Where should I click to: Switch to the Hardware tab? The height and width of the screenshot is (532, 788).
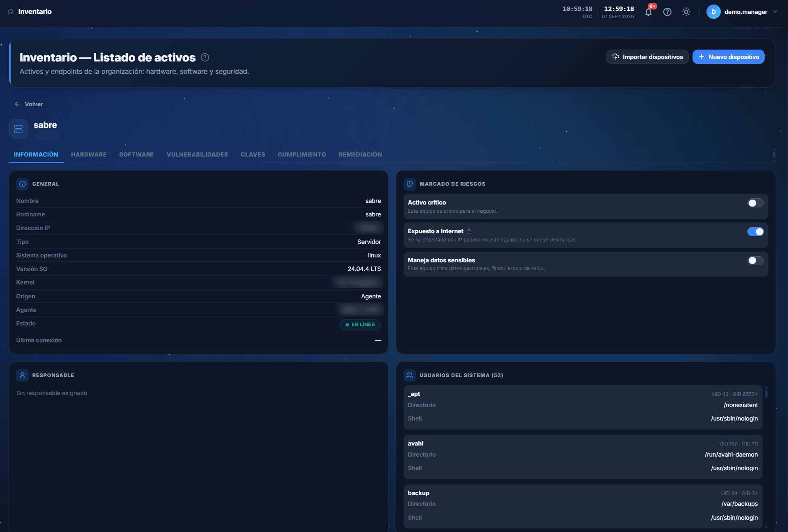89,155
